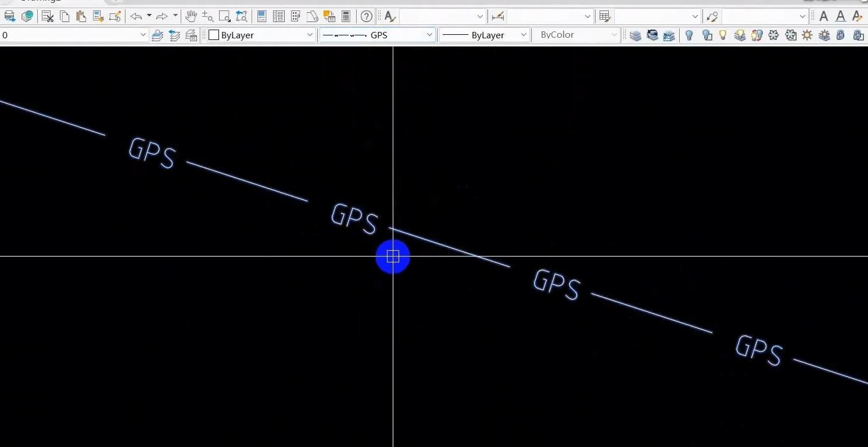Click the Zoom Previous icon
This screenshot has height=447, width=868.
coord(242,16)
